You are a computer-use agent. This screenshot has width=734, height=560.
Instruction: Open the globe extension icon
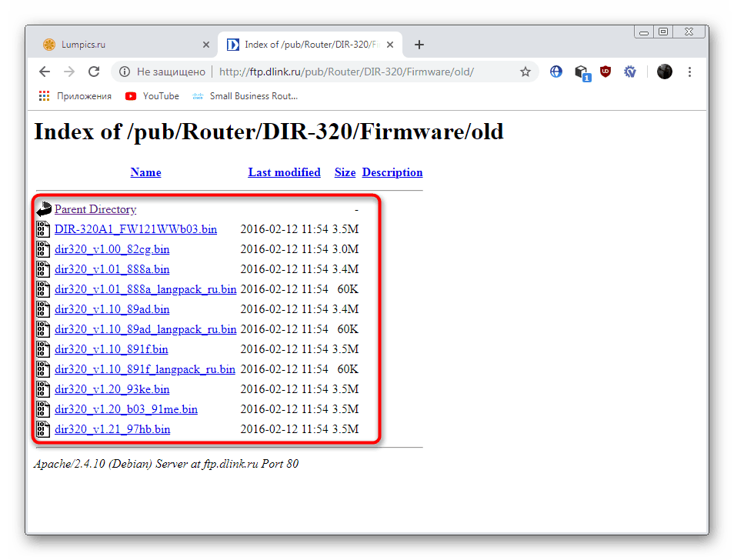click(x=556, y=72)
